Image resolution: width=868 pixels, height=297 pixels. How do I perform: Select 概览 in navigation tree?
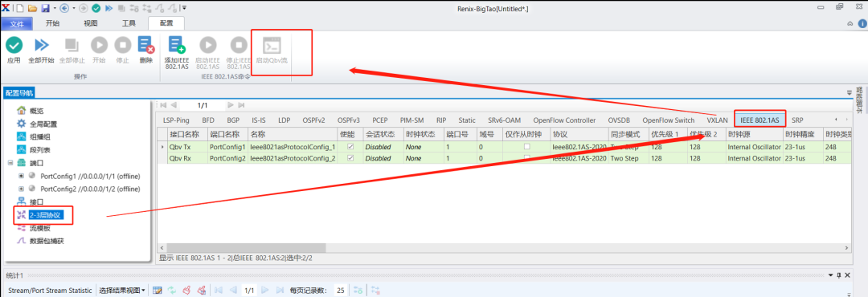click(x=36, y=111)
